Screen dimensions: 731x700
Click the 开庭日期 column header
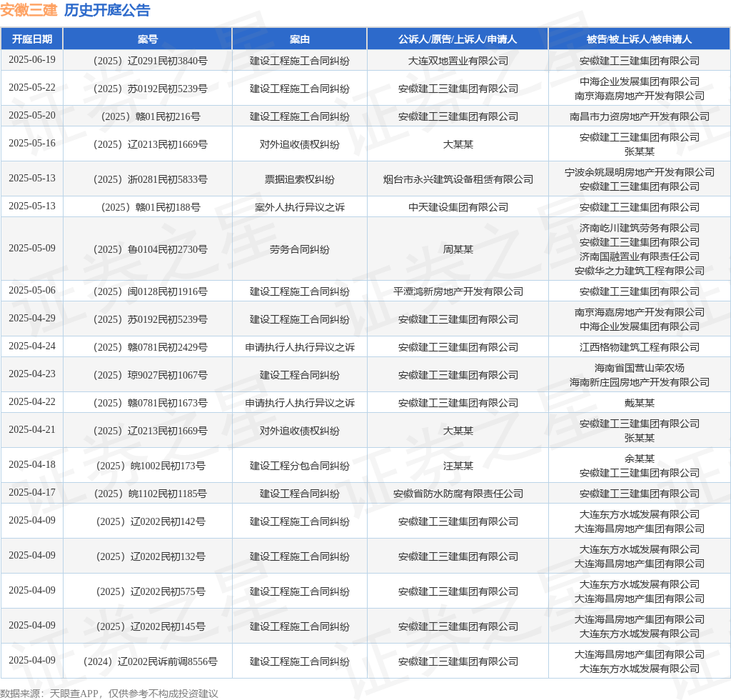31,39
